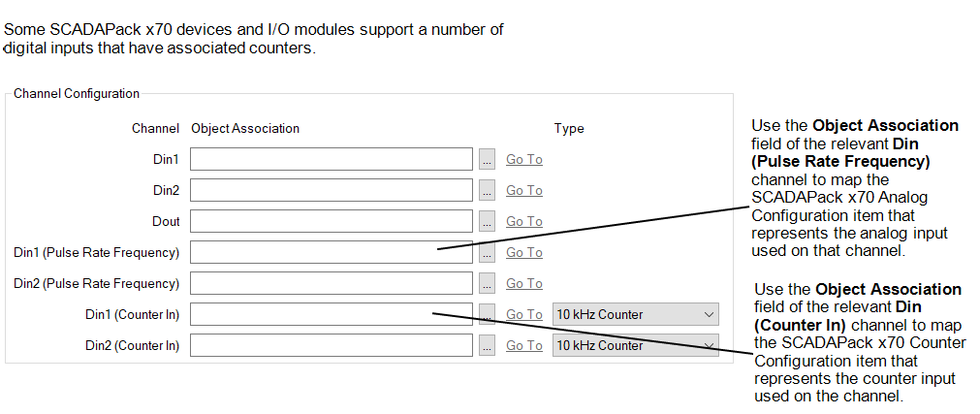Open the Din2 Counter In type dropdown

[635, 345]
